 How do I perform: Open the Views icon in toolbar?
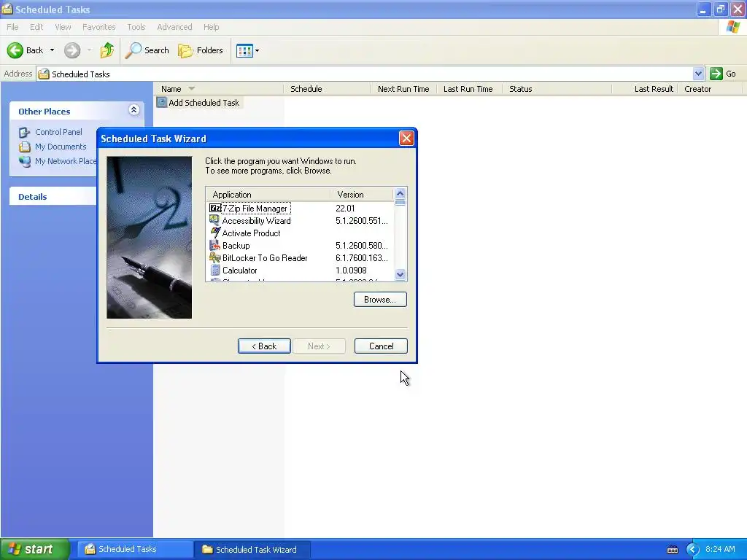point(244,50)
